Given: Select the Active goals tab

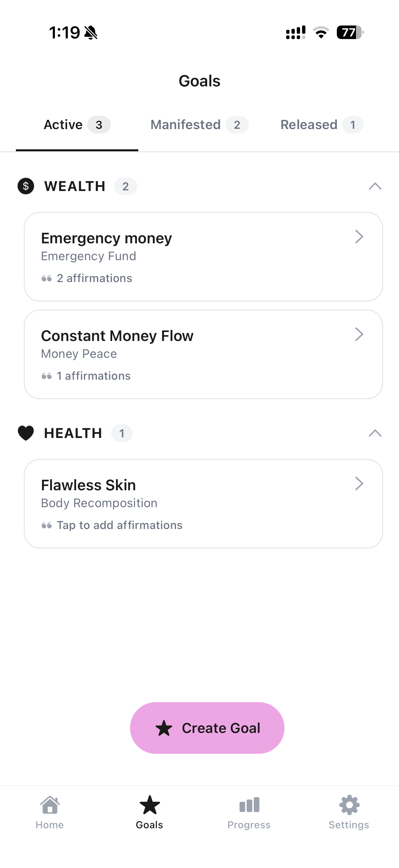Looking at the screenshot, I should point(77,125).
